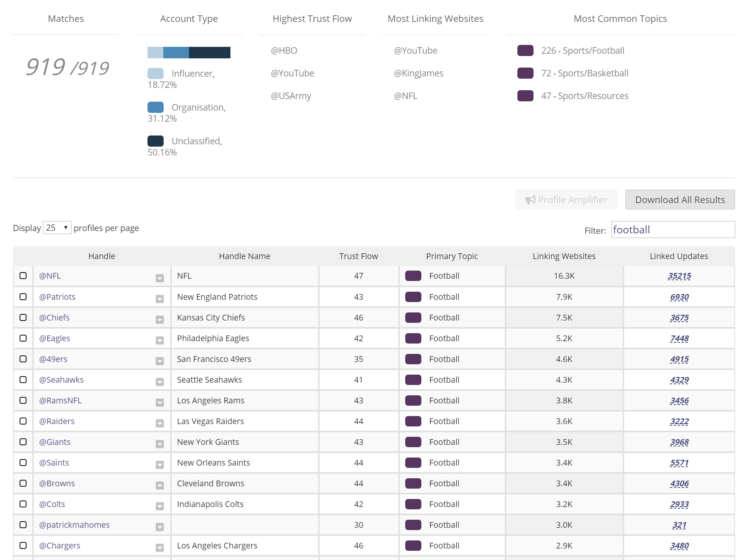Viewport: 744px width, 560px height.
Task: Click the account type stacked bar
Action: [189, 53]
